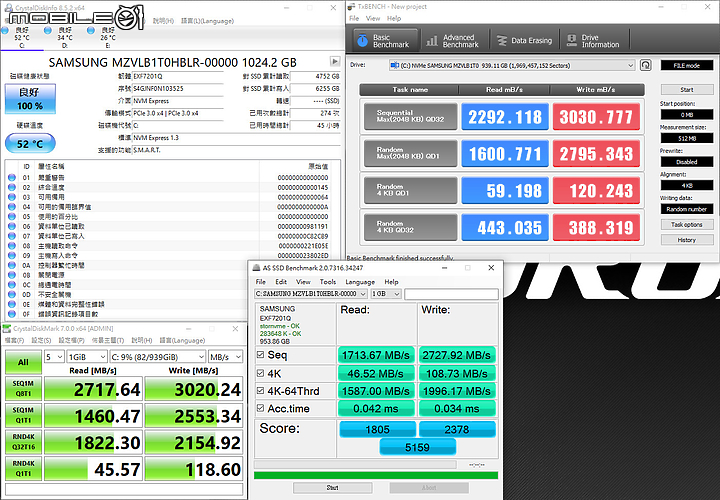Click the Sequential Max(2048 KB) QD32 task button
The width and height of the screenshot is (720, 500).
coord(411,116)
